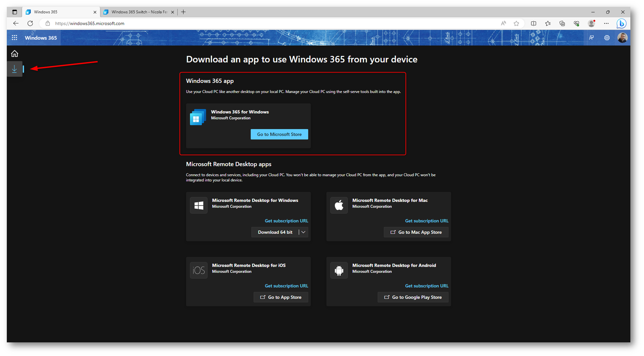
Task: Click the Apple logo icon for Mac
Action: pyautogui.click(x=339, y=205)
